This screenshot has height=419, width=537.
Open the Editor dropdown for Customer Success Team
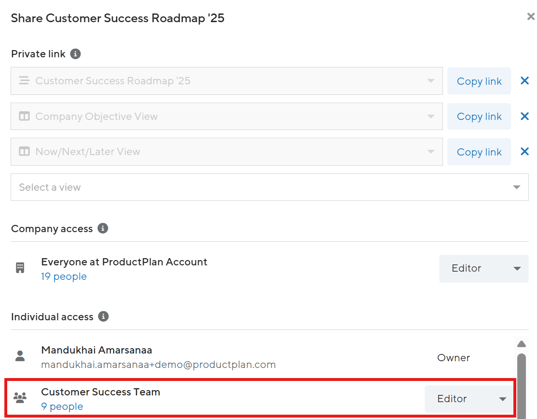click(469, 399)
